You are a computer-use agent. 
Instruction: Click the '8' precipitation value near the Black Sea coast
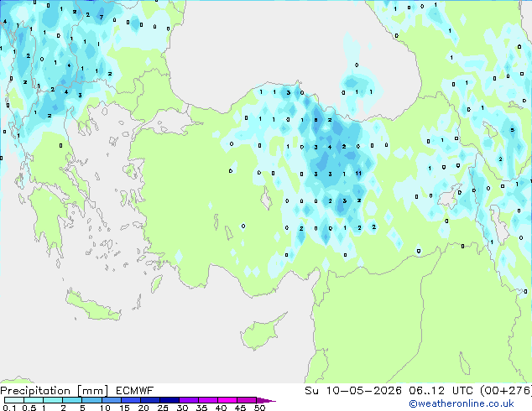[x=316, y=120]
